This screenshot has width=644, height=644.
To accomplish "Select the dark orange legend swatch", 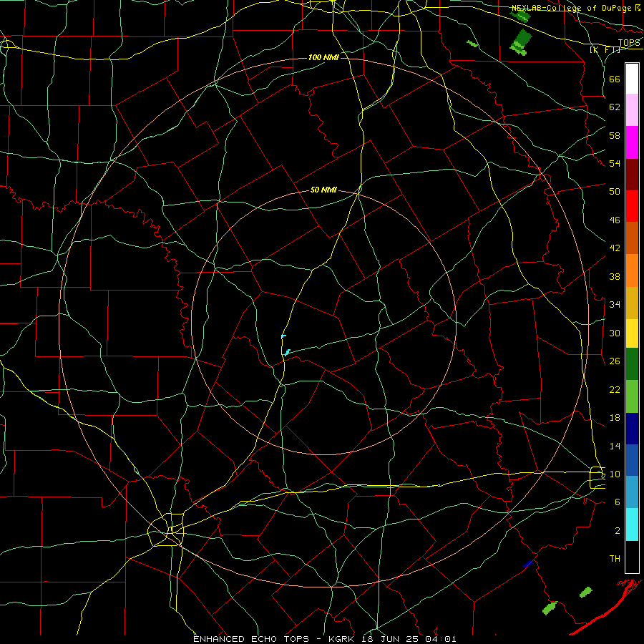I will tap(632, 238).
